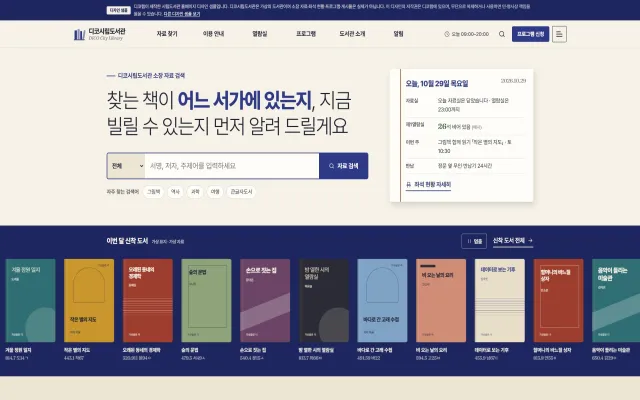Viewport: 640px width, 400px height.
Task: Click the 26석 seat count text
Action: 442,127
